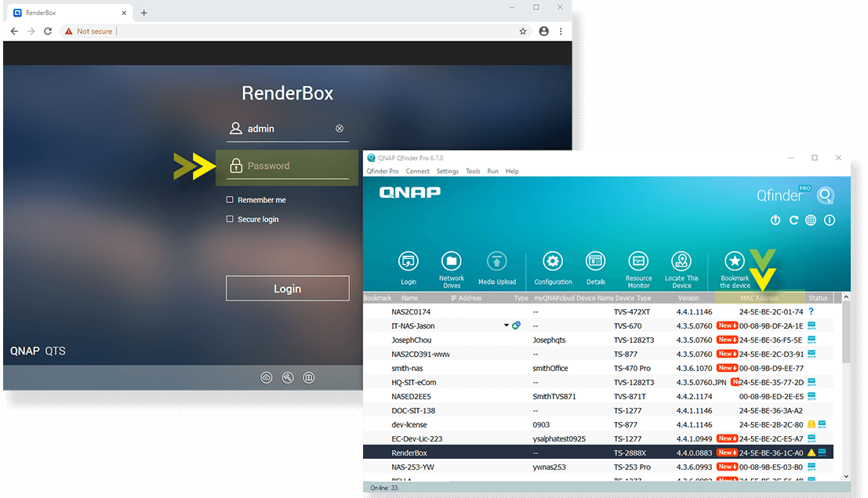Select the RenderBox device row in Qfinder
This screenshot has width=868, height=498.
click(x=597, y=453)
